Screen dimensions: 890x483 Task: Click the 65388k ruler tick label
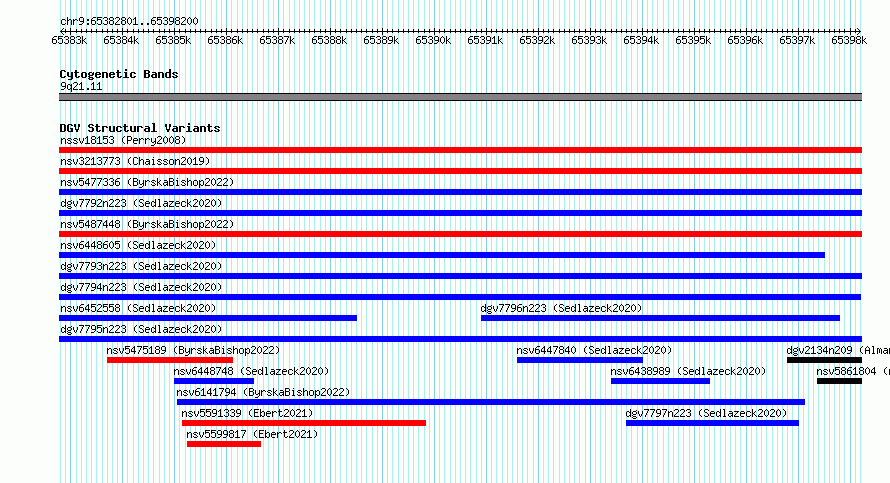[x=329, y=40]
